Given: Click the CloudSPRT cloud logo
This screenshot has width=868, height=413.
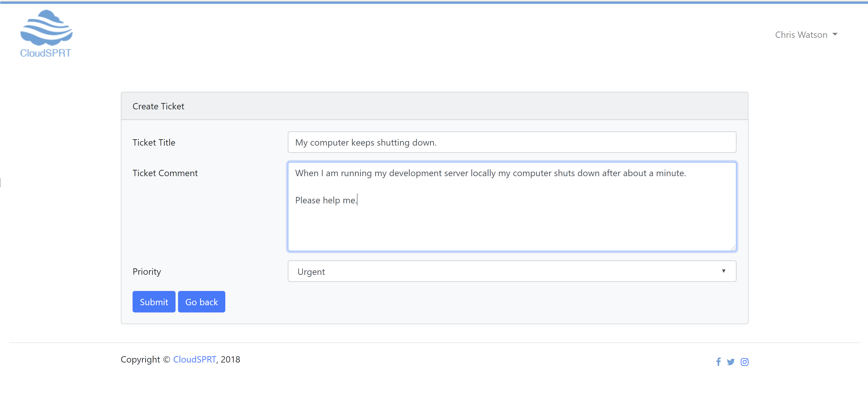Looking at the screenshot, I should pos(46,28).
